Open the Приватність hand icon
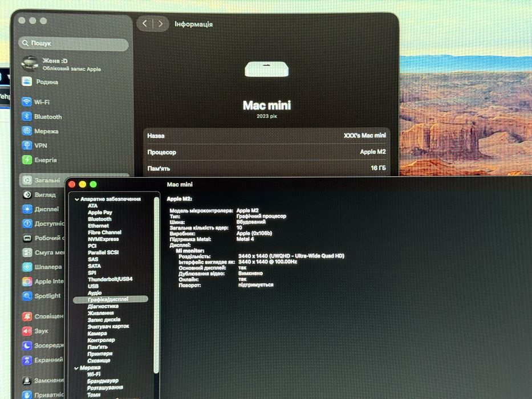 tap(27, 394)
